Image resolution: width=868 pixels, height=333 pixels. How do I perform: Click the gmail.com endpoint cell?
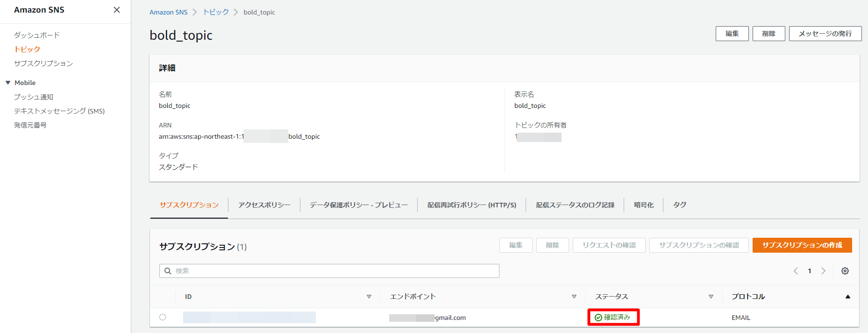(427, 318)
